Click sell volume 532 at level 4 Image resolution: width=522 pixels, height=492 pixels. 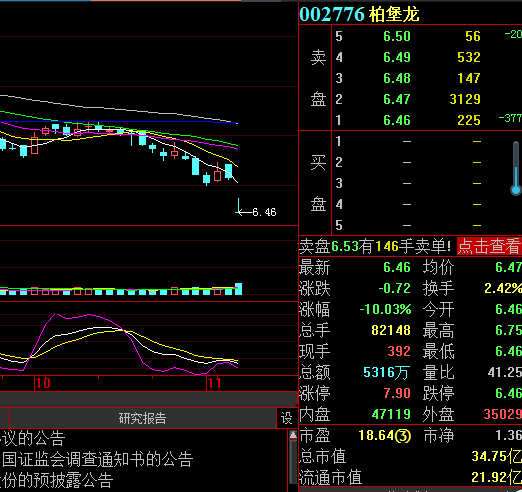coord(469,57)
